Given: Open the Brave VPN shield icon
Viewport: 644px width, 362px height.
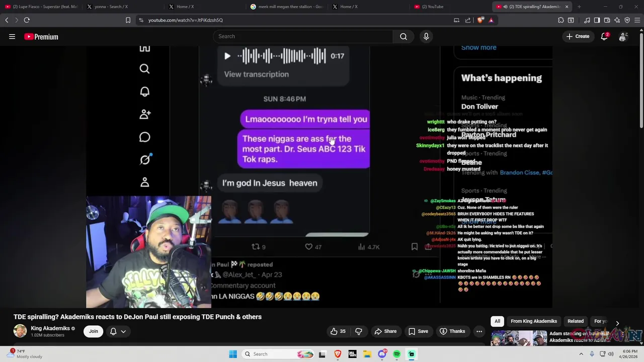Looking at the screenshot, I should tap(627, 20).
